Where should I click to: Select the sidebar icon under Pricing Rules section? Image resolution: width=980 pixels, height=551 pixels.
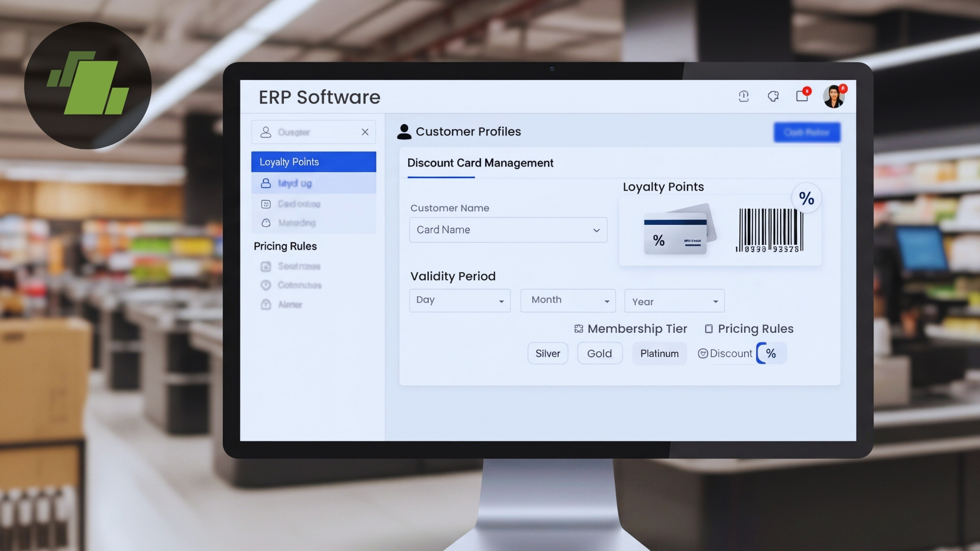266,266
